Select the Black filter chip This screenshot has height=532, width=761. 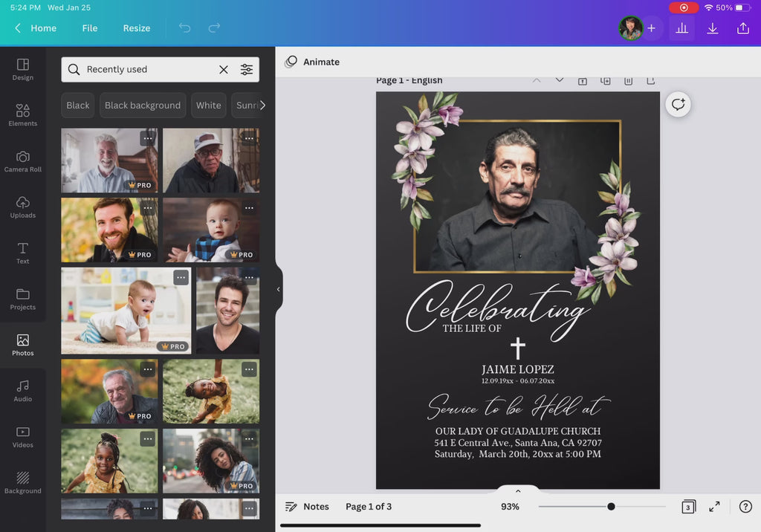[77, 106]
